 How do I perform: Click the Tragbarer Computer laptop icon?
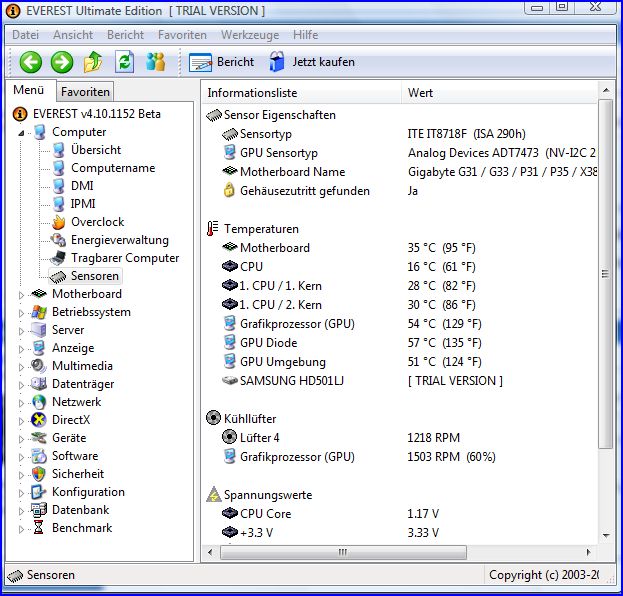tap(58, 258)
